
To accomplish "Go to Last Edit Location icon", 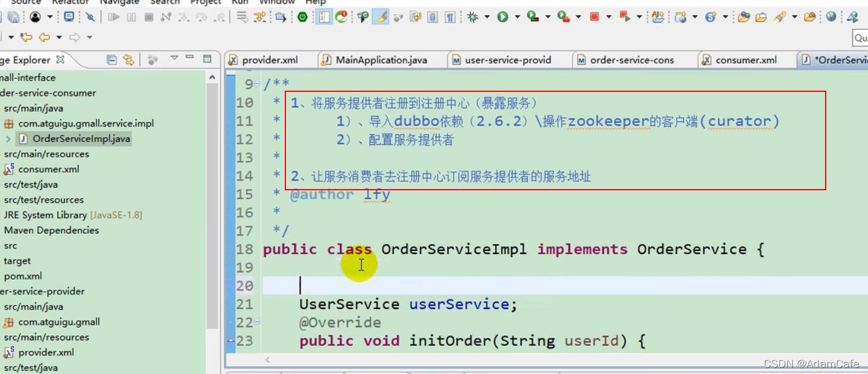I will tap(26, 38).
